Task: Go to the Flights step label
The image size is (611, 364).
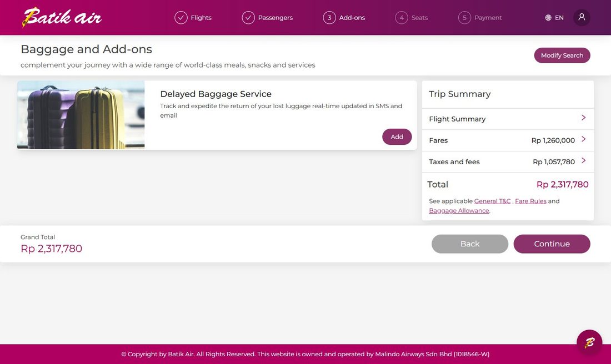Action: 201,18
